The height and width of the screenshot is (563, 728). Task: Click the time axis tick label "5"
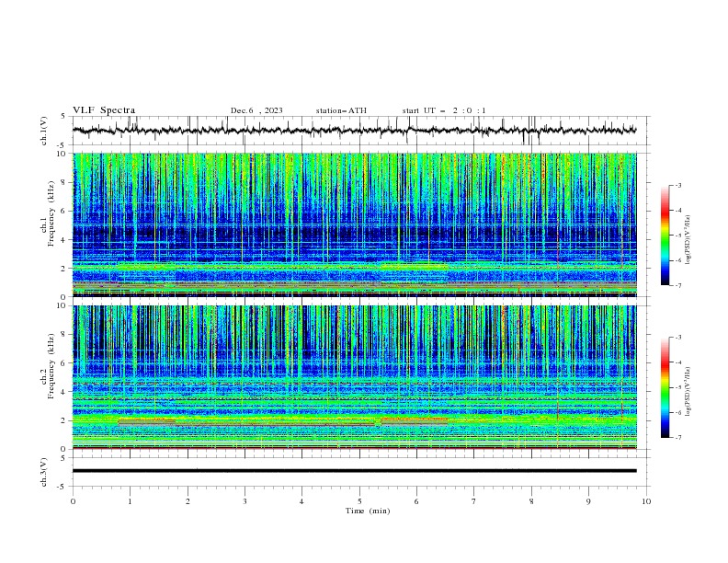(x=359, y=501)
